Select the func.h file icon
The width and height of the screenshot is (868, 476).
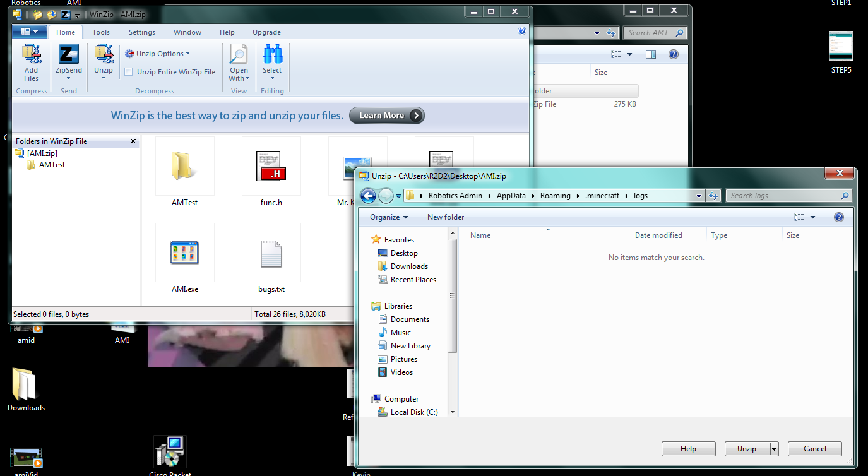tap(271, 167)
